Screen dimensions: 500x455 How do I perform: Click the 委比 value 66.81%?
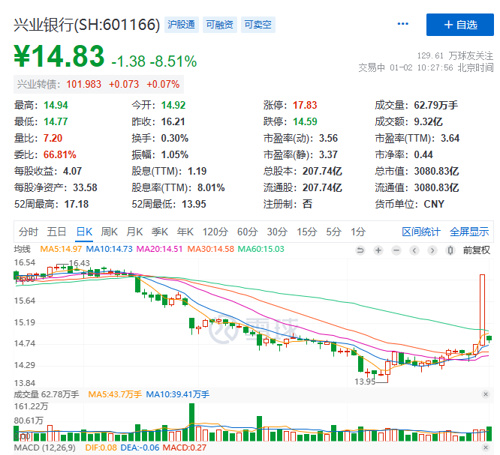click(60, 155)
